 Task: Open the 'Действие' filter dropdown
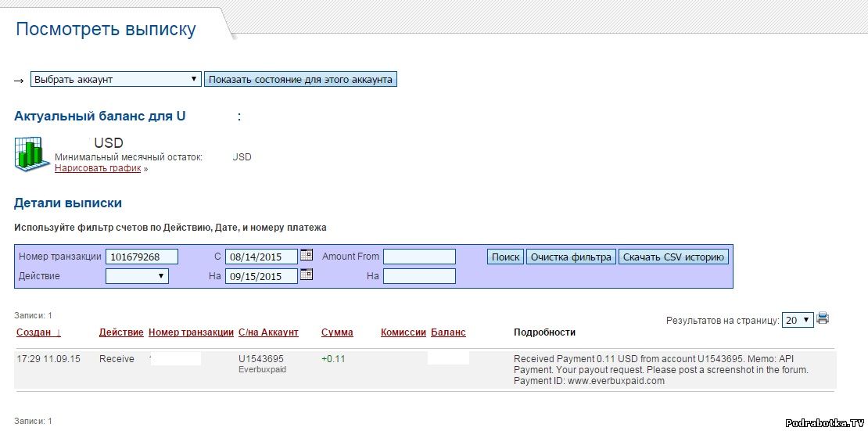point(137,276)
